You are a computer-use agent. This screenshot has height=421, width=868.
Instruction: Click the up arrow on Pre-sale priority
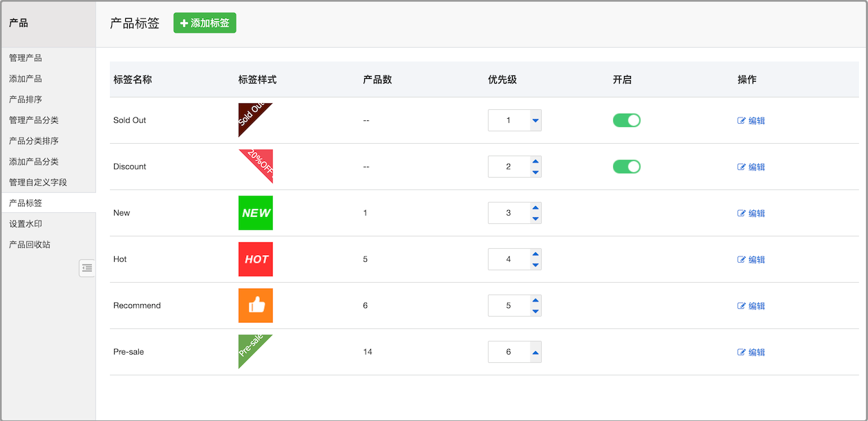point(535,351)
